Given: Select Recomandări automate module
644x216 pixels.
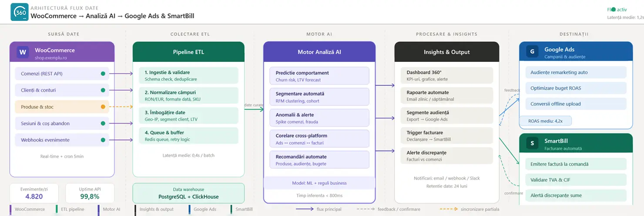Looking at the screenshot, I should click(319, 159).
